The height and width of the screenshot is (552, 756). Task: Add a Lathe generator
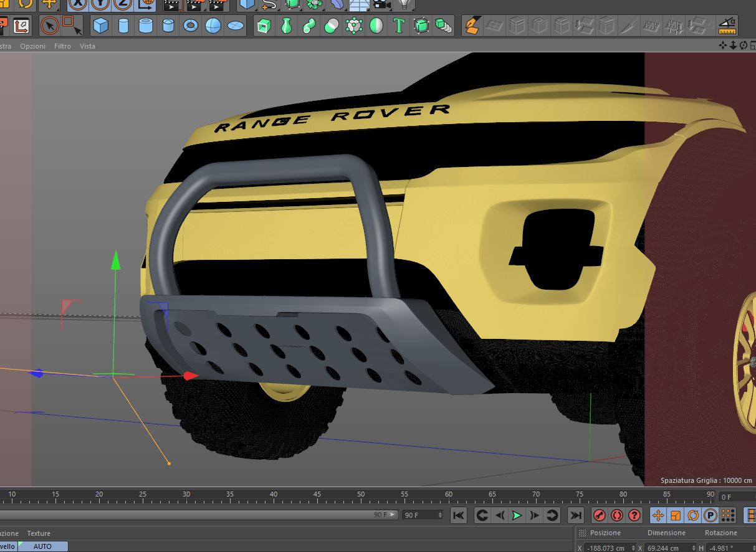click(x=286, y=26)
